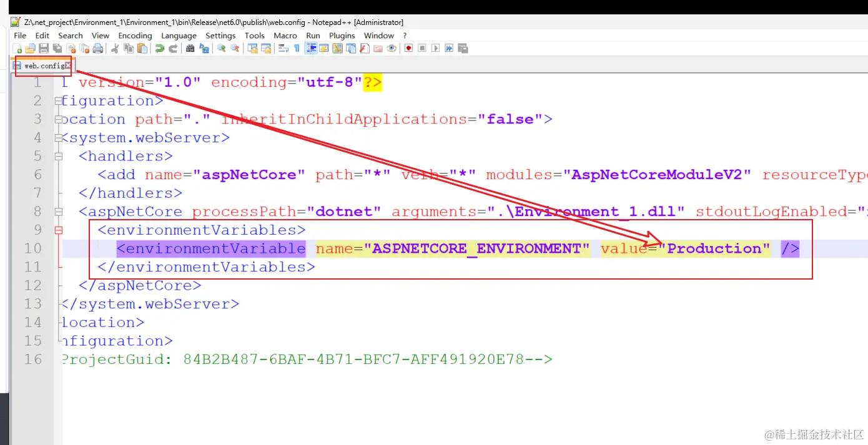Open the View menu

click(100, 36)
